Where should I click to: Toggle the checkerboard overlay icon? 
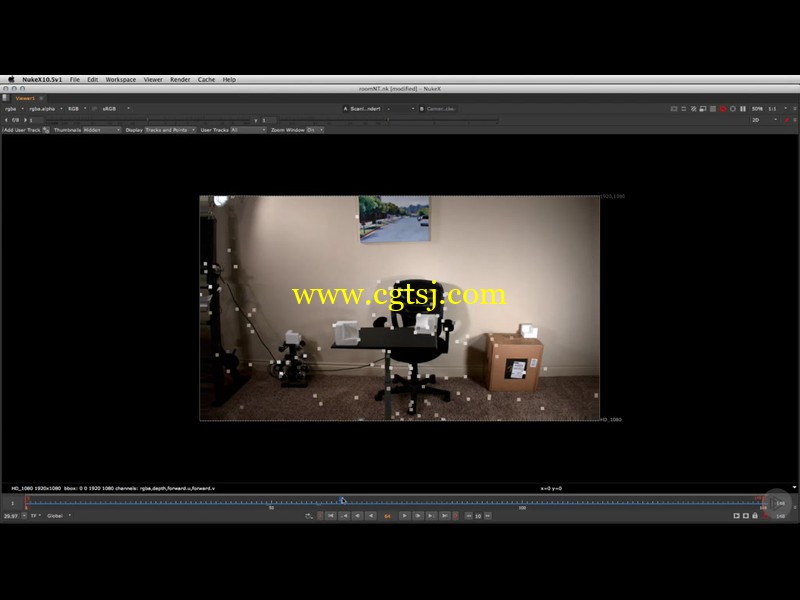point(713,109)
